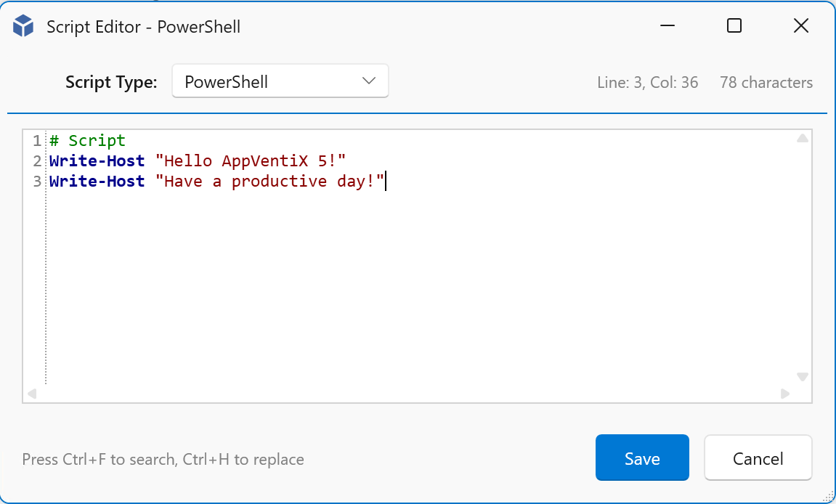
Task: Click the chevron arrow beside PowerShell
Action: (368, 81)
